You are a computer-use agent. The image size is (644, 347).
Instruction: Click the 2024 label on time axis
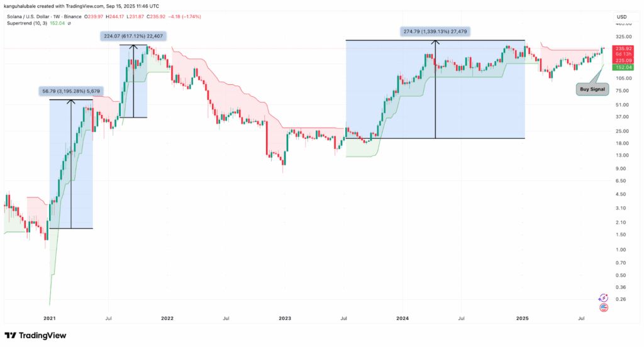[402, 319]
